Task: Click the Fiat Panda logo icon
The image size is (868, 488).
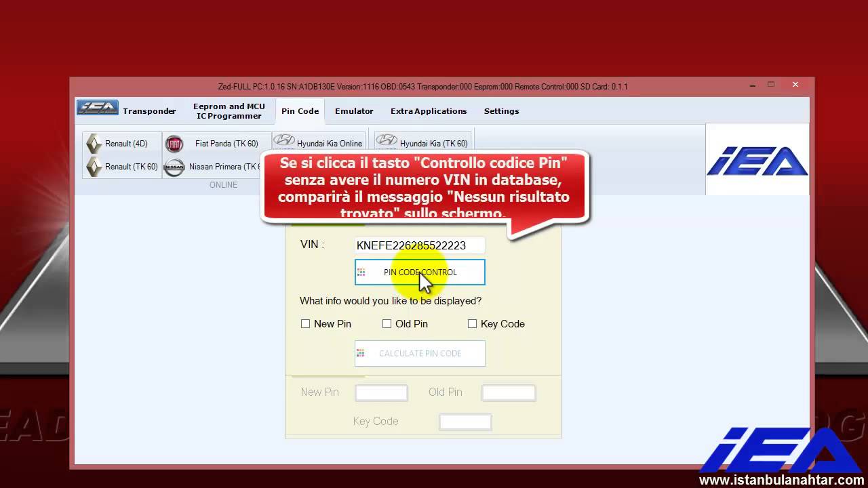Action: click(174, 144)
